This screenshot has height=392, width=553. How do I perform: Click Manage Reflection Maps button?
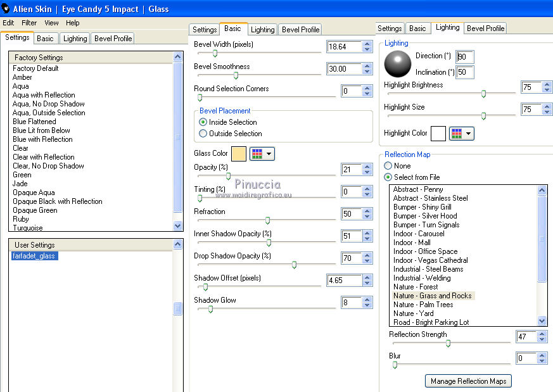pos(468,381)
